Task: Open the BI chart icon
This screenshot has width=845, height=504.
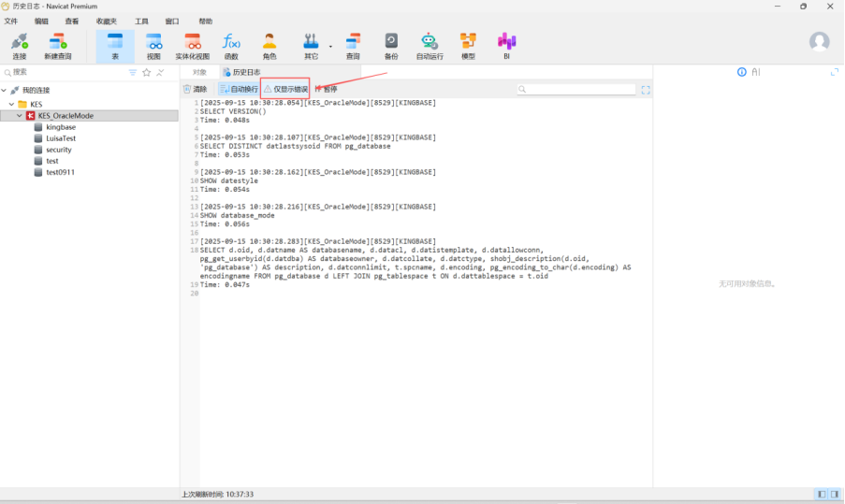Action: pyautogui.click(x=506, y=45)
